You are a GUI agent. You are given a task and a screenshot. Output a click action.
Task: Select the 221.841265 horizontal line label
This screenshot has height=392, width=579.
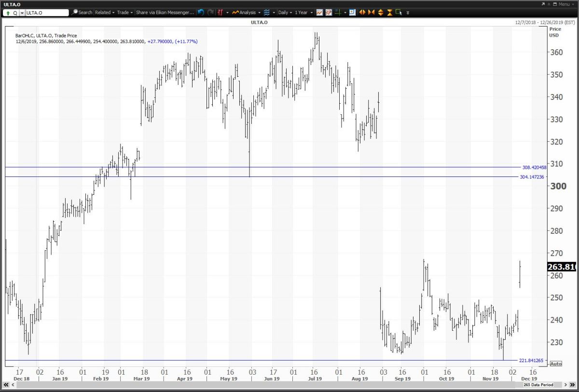(532, 361)
